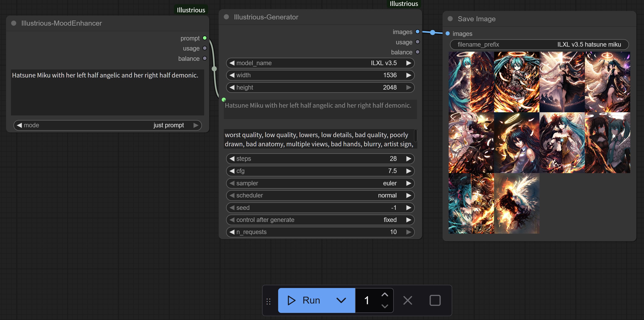
Task: Increment the batch count with up chevron
Action: click(x=385, y=295)
